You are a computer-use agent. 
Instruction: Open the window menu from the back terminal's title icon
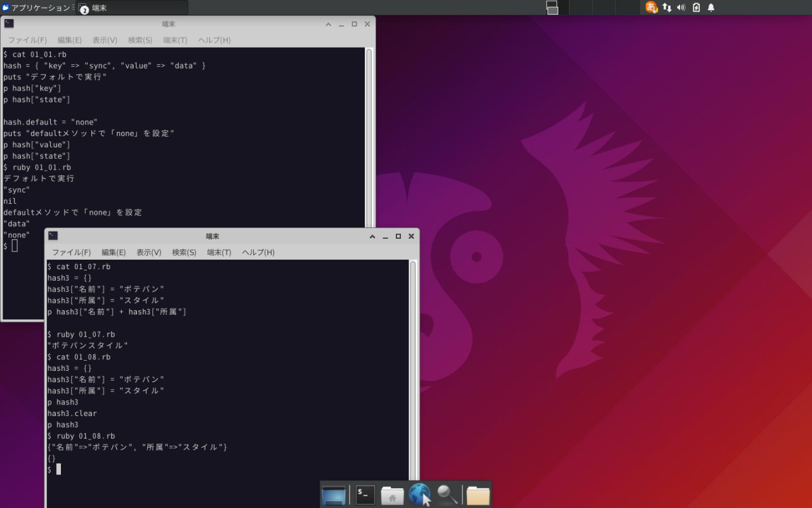[9, 23]
